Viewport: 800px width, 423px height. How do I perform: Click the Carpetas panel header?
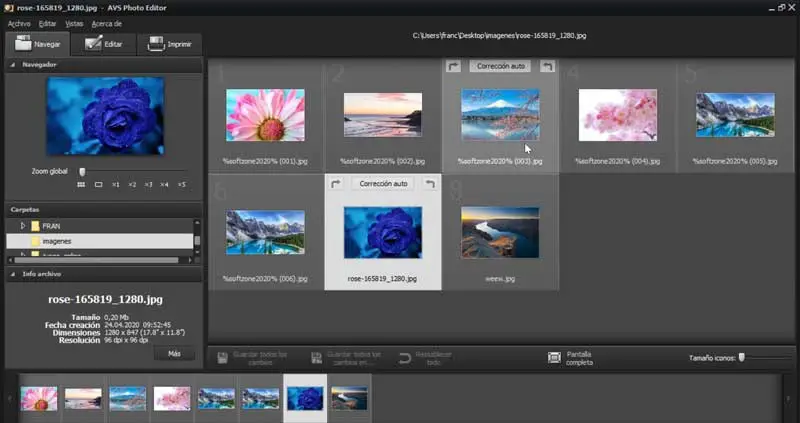coord(104,210)
